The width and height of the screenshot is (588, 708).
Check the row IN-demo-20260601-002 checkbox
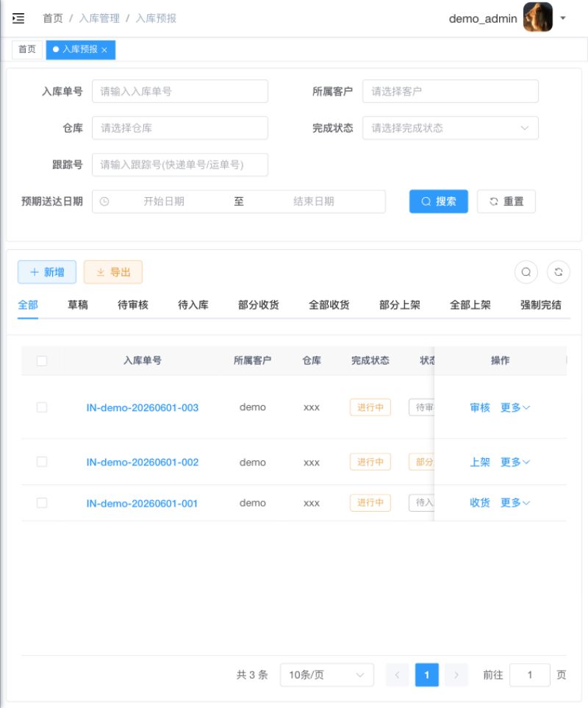42,462
